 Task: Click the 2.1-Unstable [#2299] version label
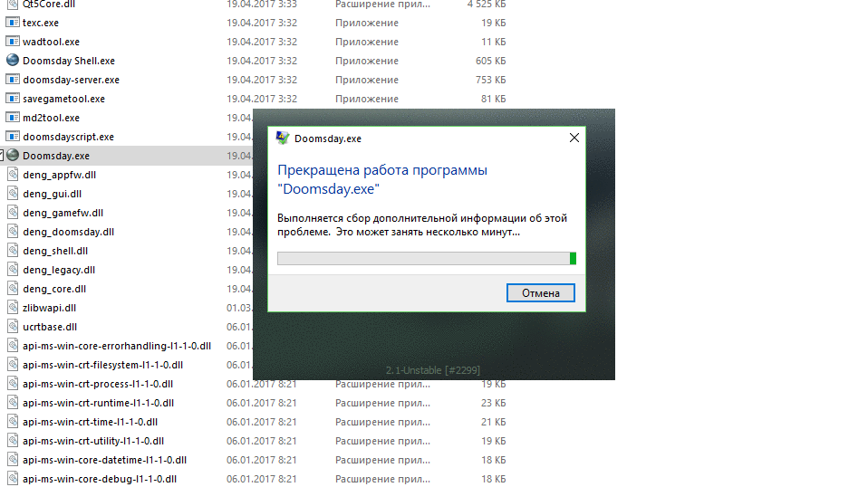[433, 370]
